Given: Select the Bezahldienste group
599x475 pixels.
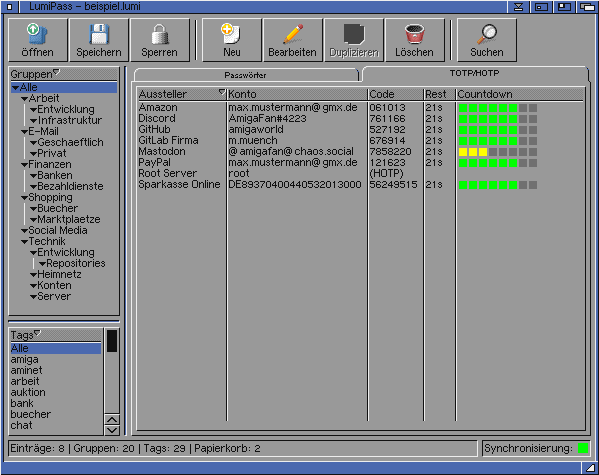Looking at the screenshot, I should click(x=70, y=186).
